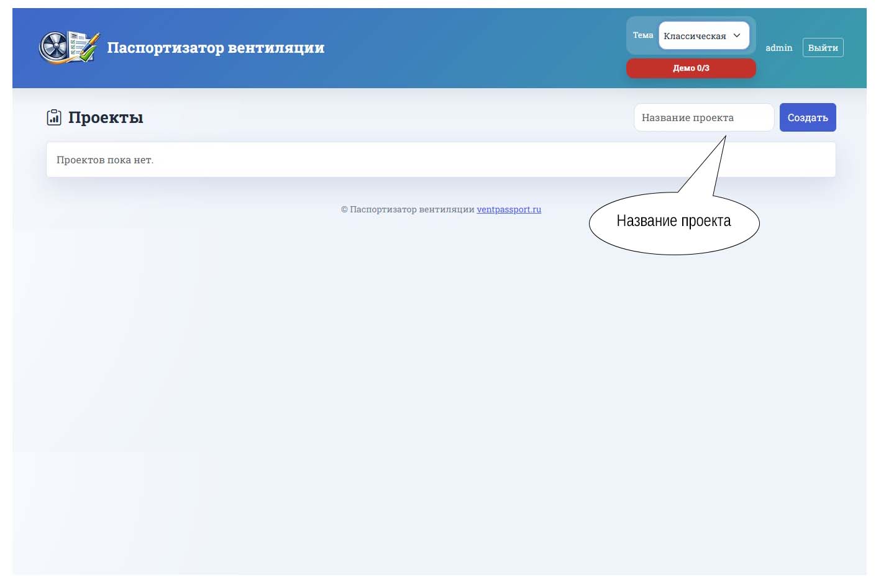Click the Тема label
The height and width of the screenshot is (588, 881).
[643, 35]
